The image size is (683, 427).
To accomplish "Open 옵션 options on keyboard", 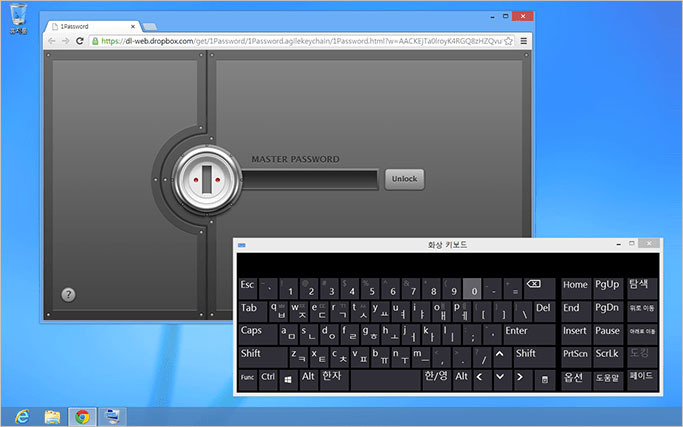I will pos(576,380).
